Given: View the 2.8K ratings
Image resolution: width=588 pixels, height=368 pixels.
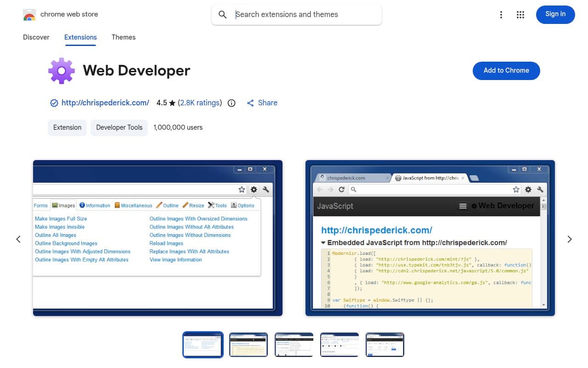Looking at the screenshot, I should tap(200, 103).
